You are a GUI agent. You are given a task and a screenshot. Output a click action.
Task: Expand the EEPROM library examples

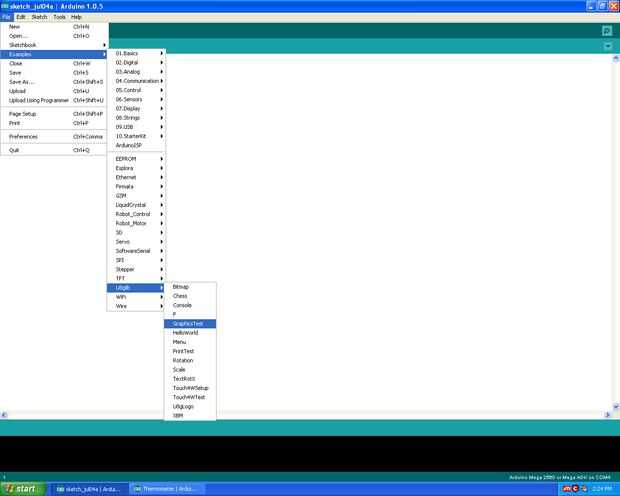(x=136, y=159)
